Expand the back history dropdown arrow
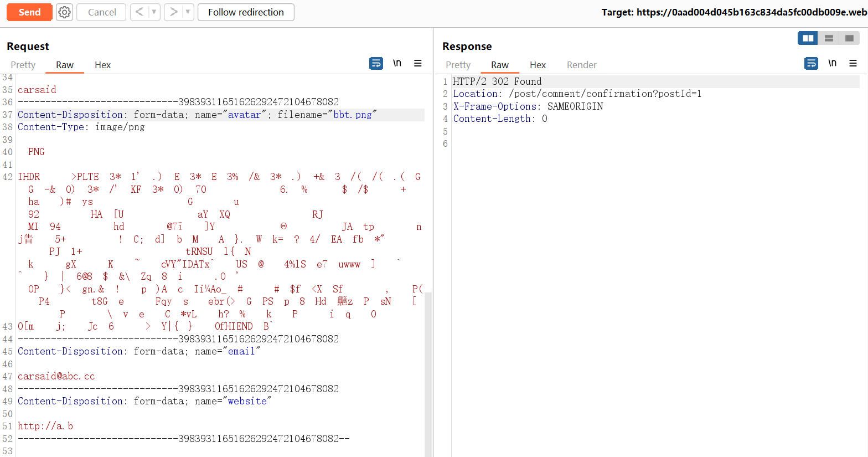 [154, 12]
